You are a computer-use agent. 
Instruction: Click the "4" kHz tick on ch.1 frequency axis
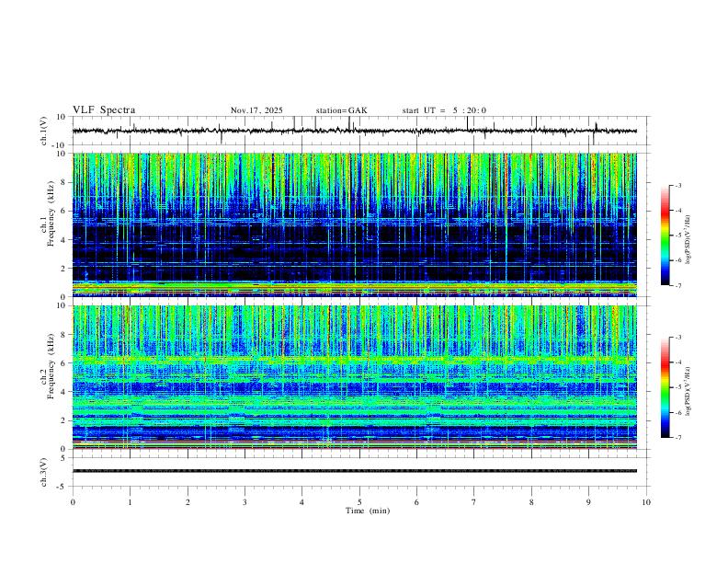(63, 240)
